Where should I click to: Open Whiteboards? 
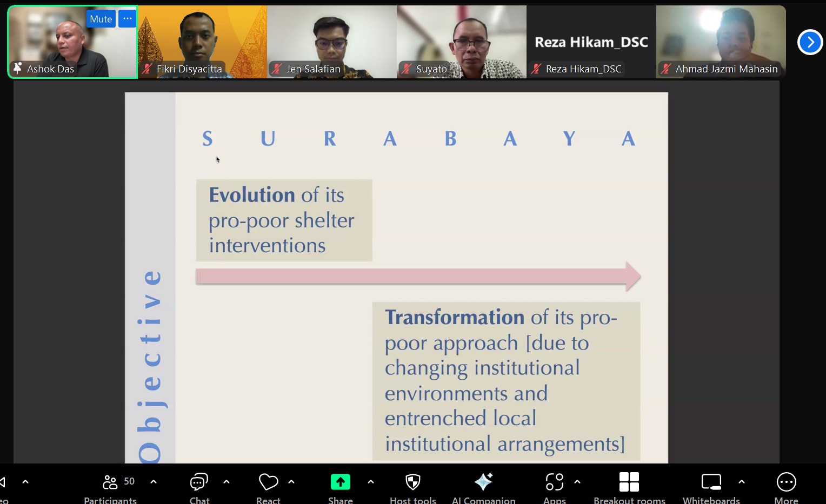tap(711, 482)
